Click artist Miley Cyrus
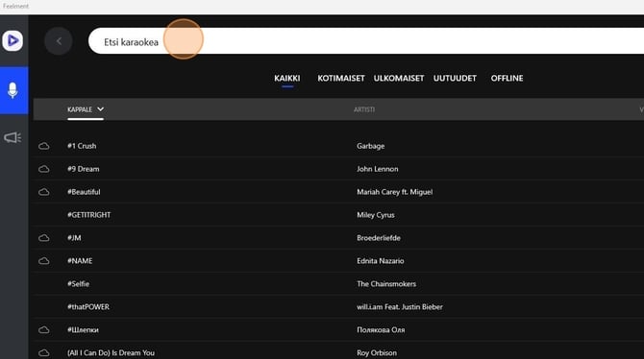644x359 pixels. (376, 215)
